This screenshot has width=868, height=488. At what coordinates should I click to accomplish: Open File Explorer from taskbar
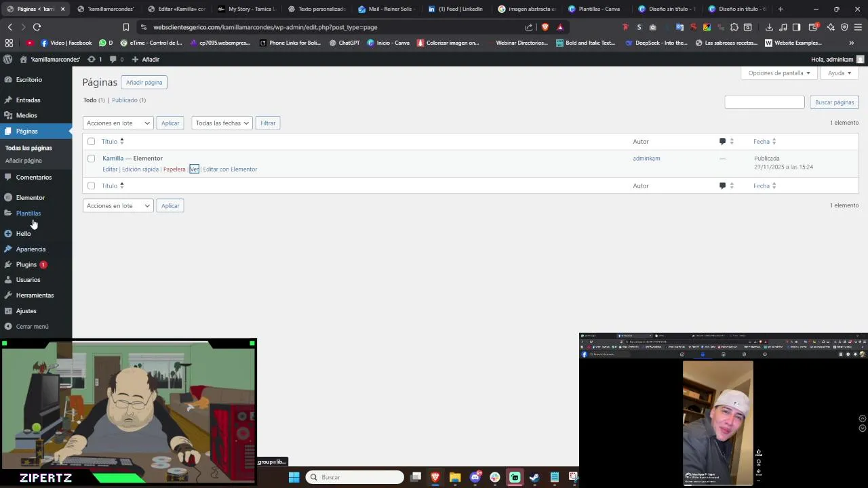click(455, 477)
